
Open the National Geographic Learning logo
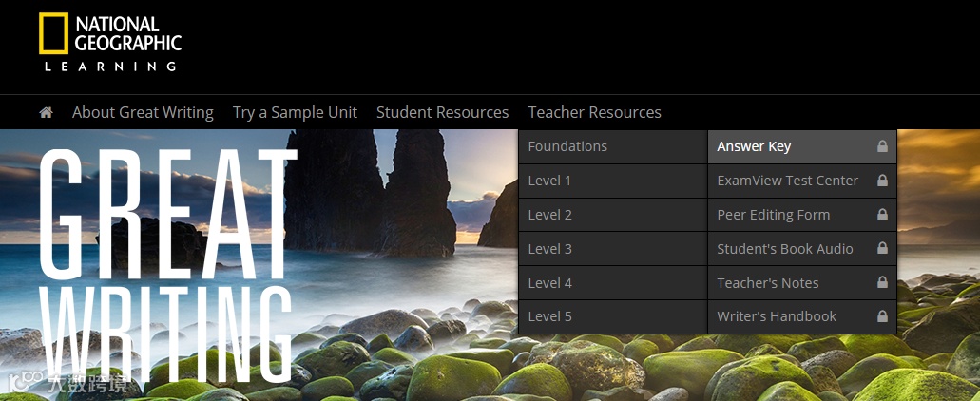[110, 43]
